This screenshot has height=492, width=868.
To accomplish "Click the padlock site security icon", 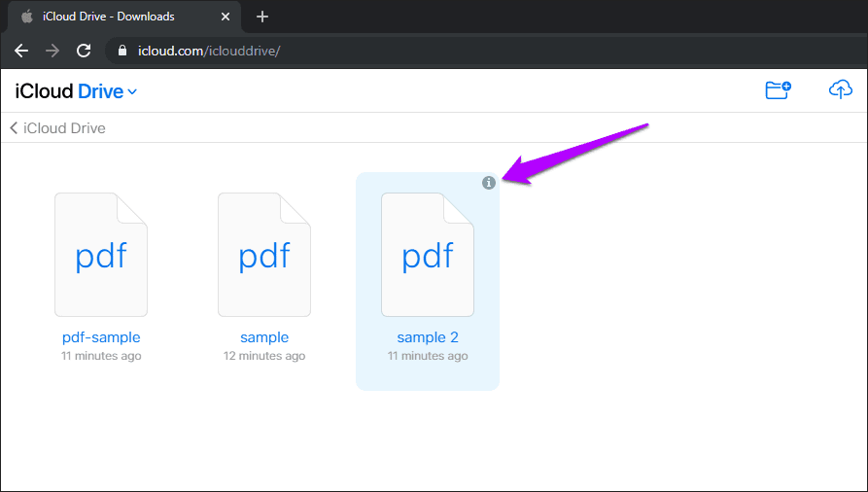I will tap(122, 51).
